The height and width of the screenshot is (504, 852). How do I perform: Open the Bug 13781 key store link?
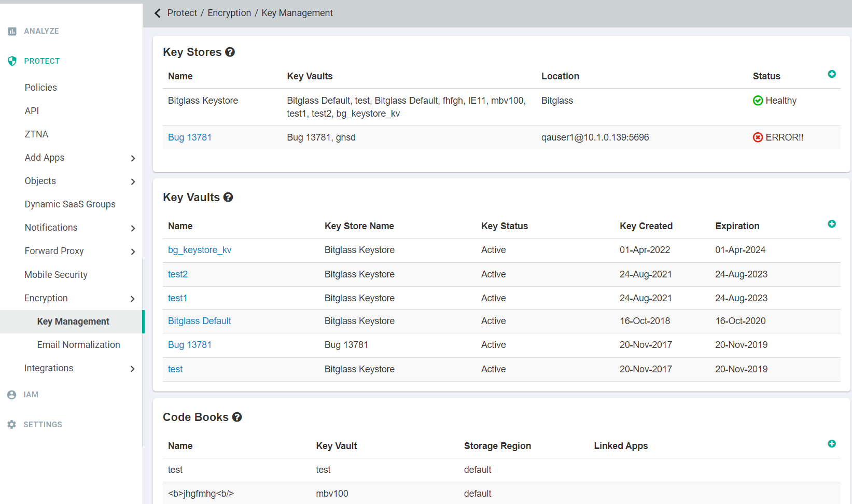(x=190, y=137)
